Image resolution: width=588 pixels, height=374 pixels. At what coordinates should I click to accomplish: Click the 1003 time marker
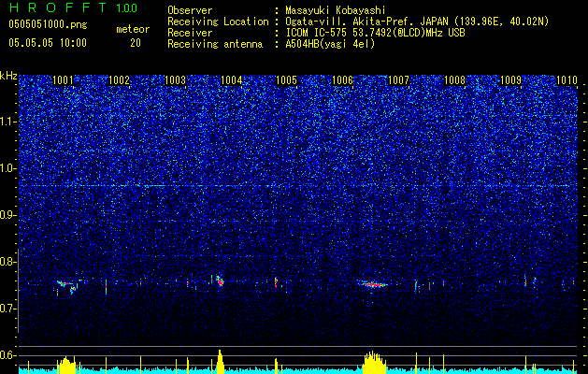(x=175, y=79)
